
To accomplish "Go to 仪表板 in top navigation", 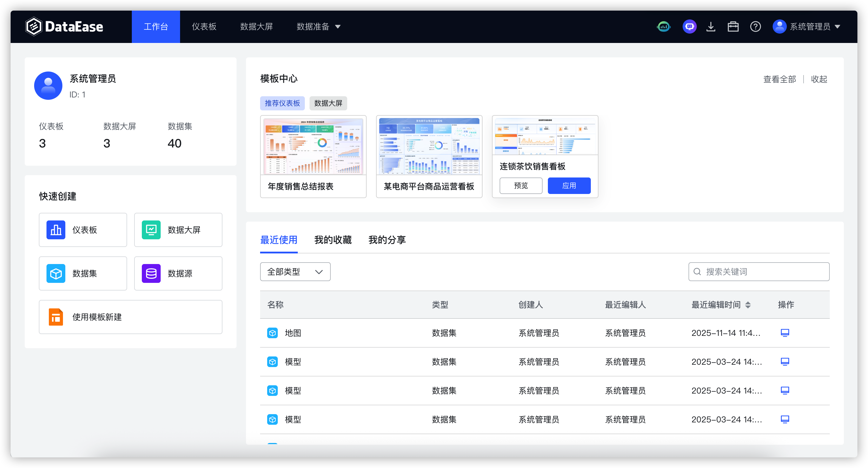I will [204, 26].
